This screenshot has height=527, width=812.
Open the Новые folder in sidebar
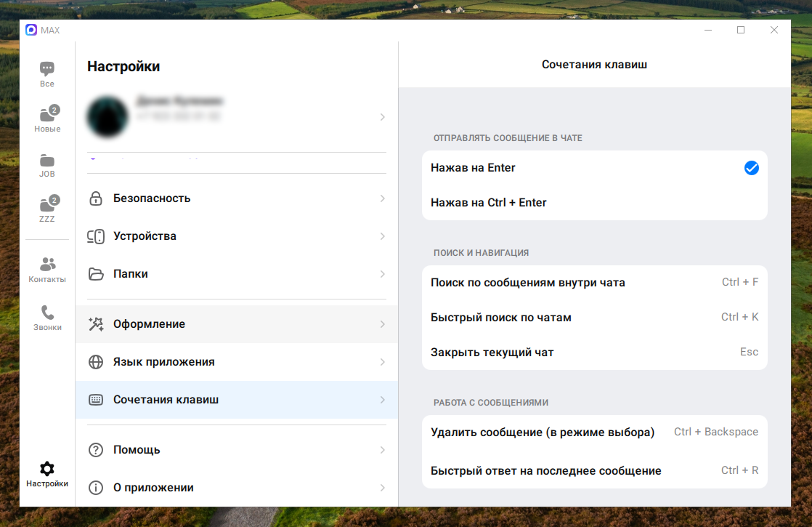pyautogui.click(x=47, y=115)
